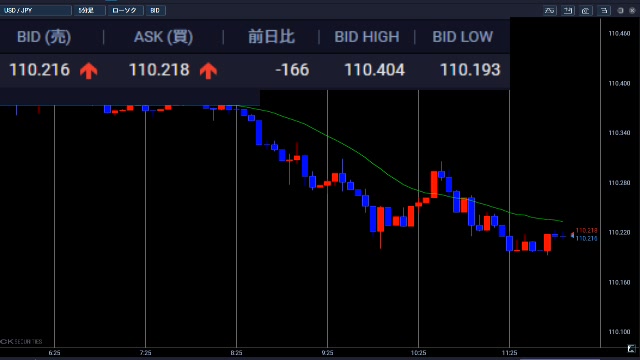Toggle the BID price type selector

[156, 11]
